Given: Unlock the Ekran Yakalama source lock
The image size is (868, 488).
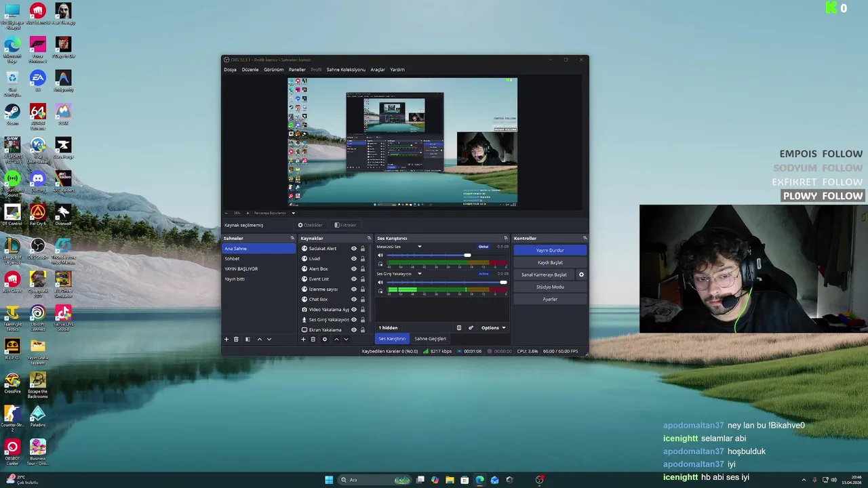Looking at the screenshot, I should [363, 330].
